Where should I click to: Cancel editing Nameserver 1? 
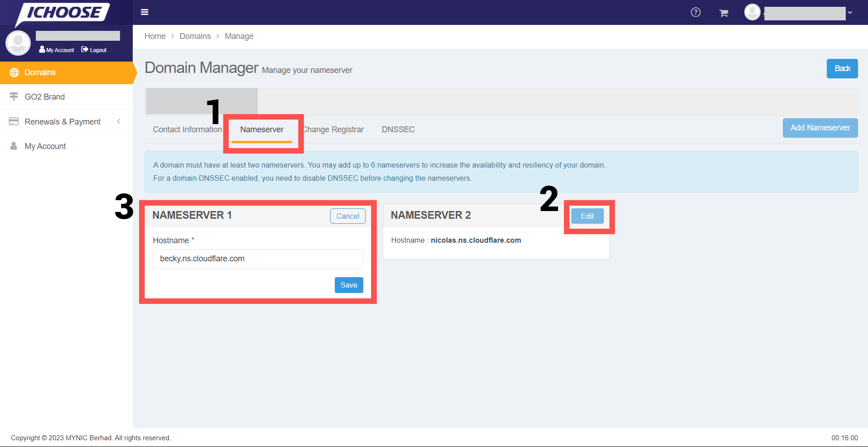(x=347, y=216)
